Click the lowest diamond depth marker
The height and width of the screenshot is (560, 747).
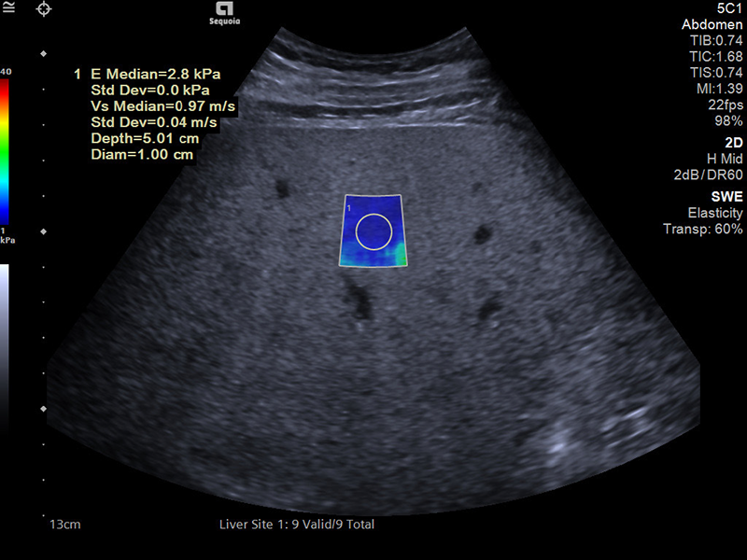point(44,409)
